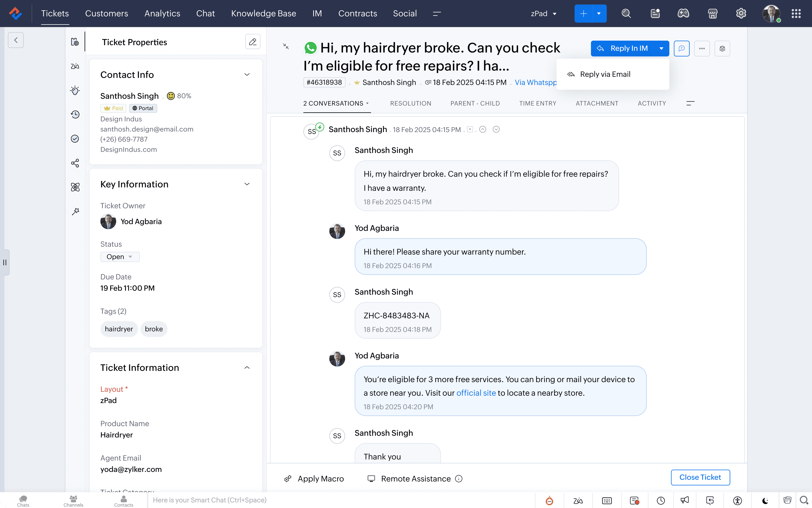Open the official site link

pos(476,393)
